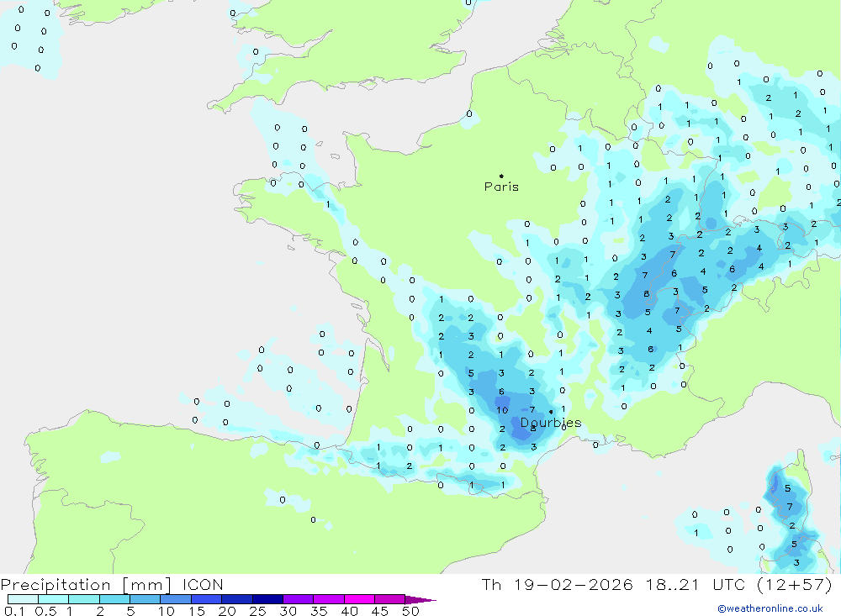This screenshot has width=841, height=616.
Task: Select the 25–30 mm legend swatch
Action: (x=267, y=599)
